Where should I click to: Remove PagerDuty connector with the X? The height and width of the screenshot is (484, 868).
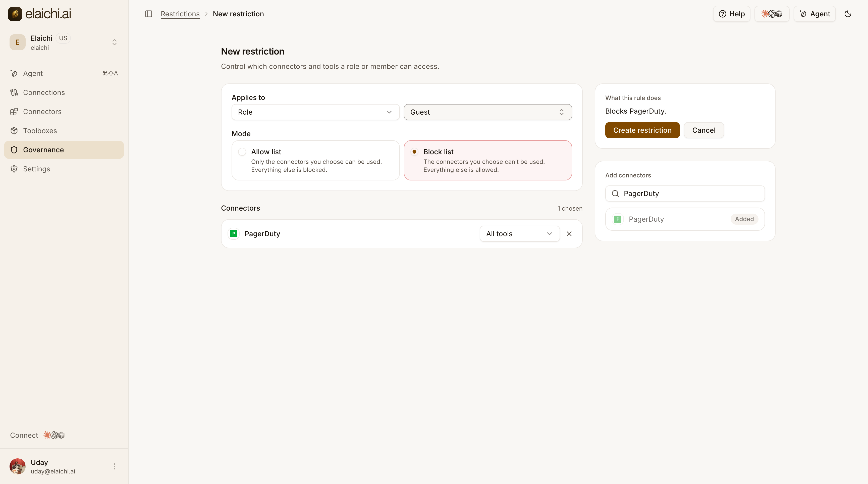[569, 234]
